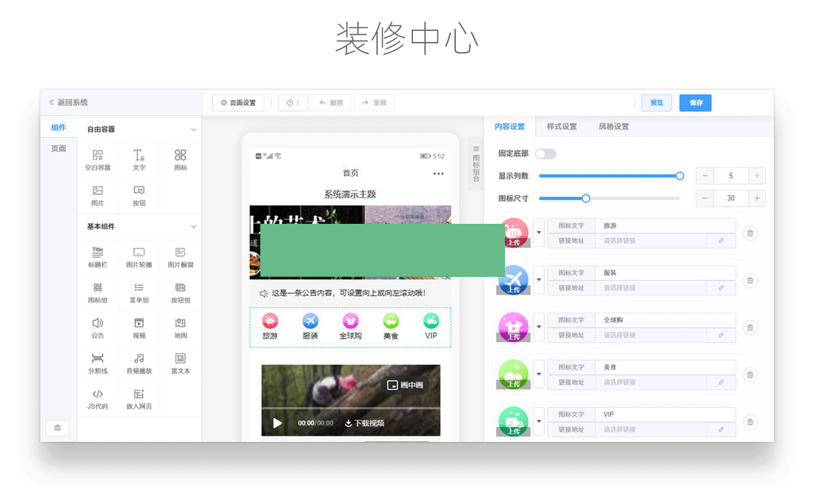Open link picker for 服装 row
This screenshot has height=504, width=813.
[x=721, y=288]
